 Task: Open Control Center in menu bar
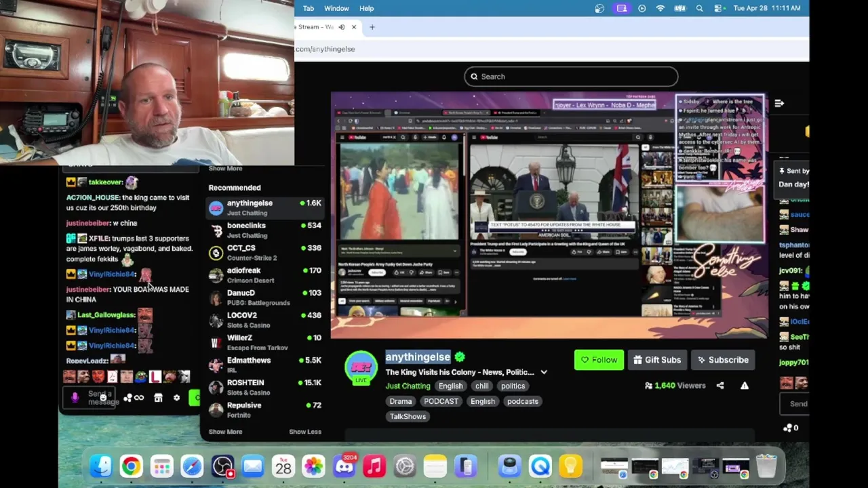[719, 8]
